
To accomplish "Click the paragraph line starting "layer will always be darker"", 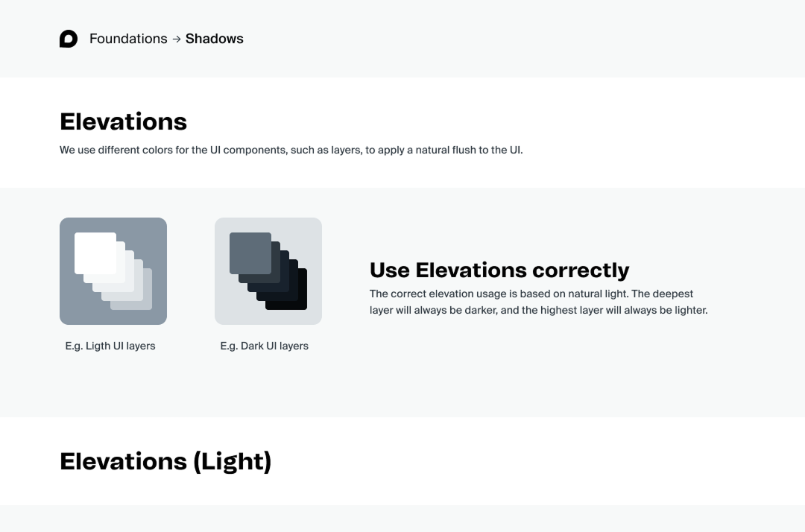I will tap(538, 310).
